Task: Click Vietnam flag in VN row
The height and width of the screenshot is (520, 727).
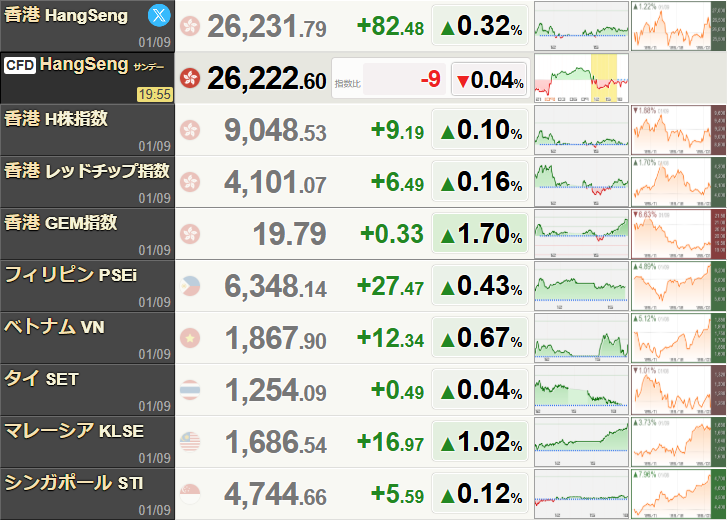Action: point(190,338)
